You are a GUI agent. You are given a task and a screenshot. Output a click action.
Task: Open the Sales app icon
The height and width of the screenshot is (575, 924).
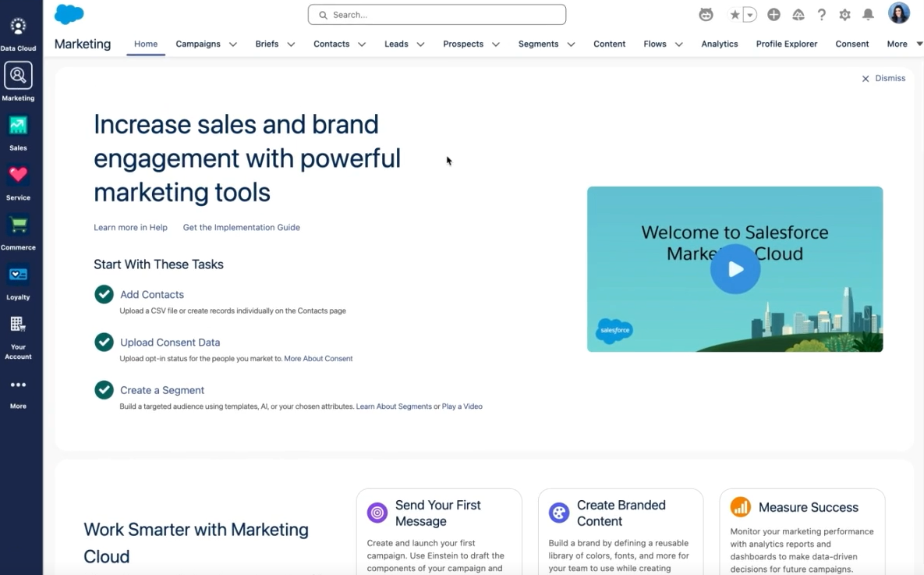tap(18, 126)
